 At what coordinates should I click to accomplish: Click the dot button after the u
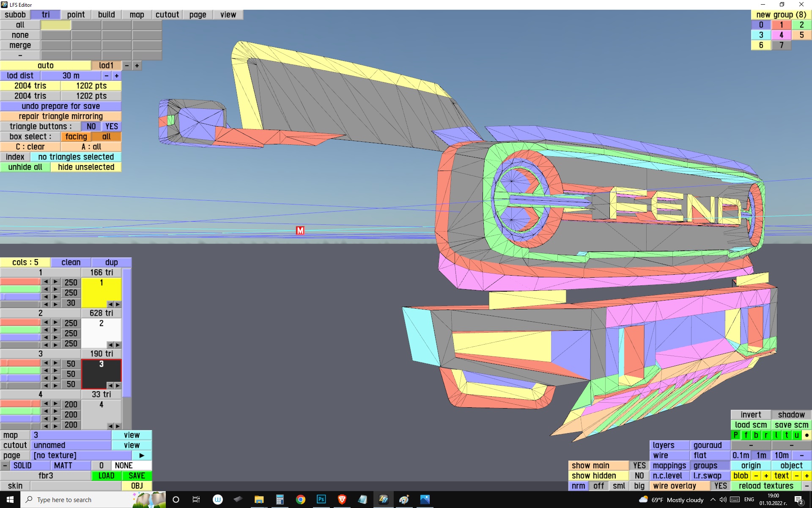807,435
